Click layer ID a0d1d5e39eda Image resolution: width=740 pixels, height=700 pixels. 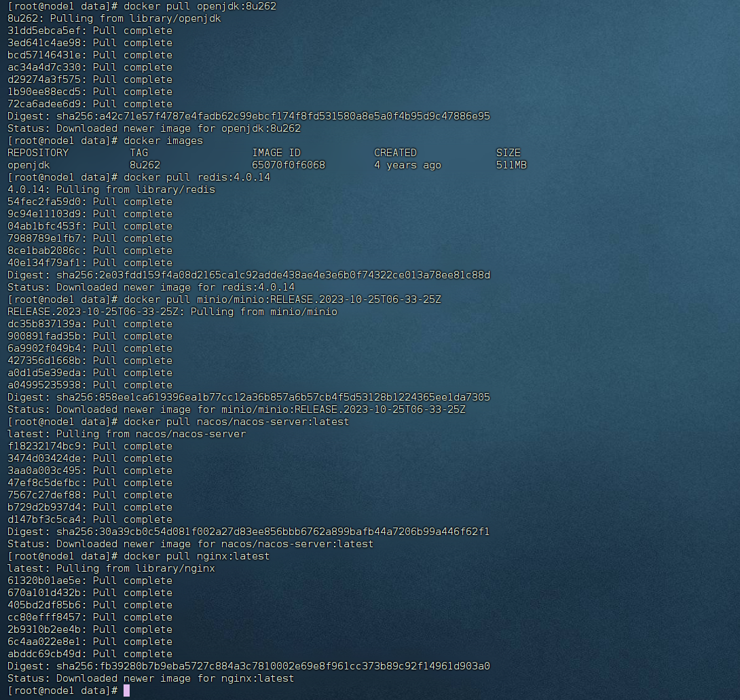pyautogui.click(x=44, y=373)
